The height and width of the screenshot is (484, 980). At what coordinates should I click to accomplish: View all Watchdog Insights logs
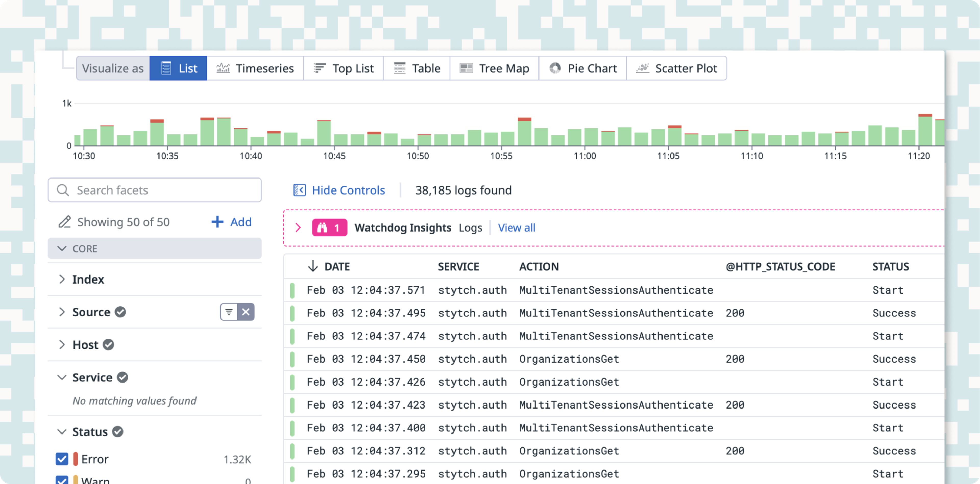click(516, 227)
